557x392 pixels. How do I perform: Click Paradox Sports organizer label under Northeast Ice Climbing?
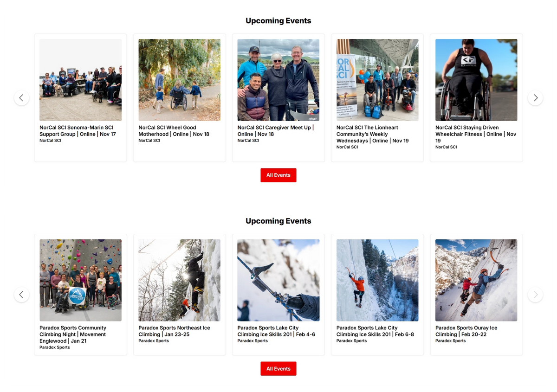pyautogui.click(x=154, y=341)
